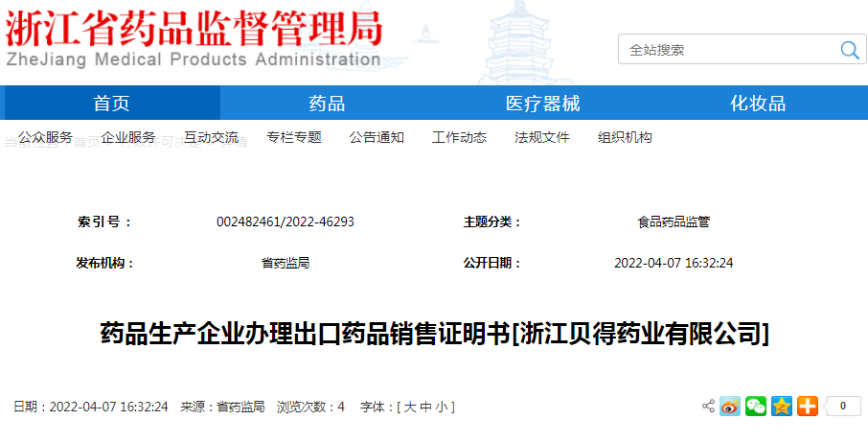This screenshot has width=868, height=443.
Task: Open the 工作动态 submenu item
Action: point(460,137)
